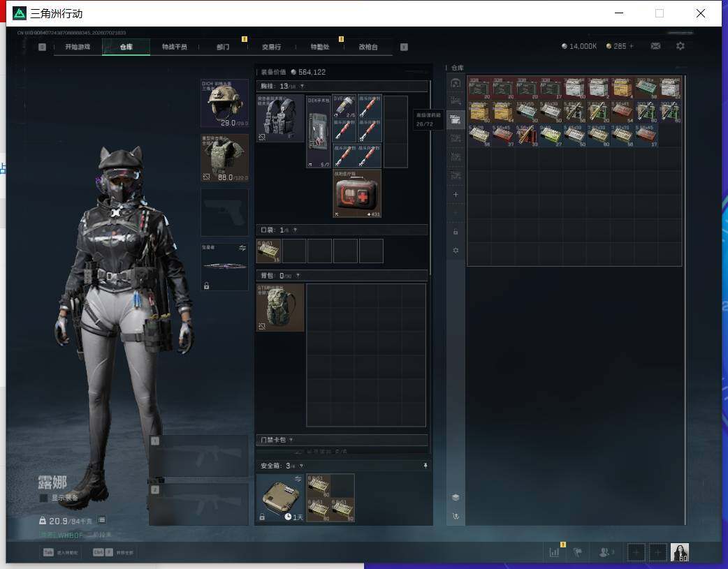
Task: Select the combat medical kit item
Action: [357, 193]
